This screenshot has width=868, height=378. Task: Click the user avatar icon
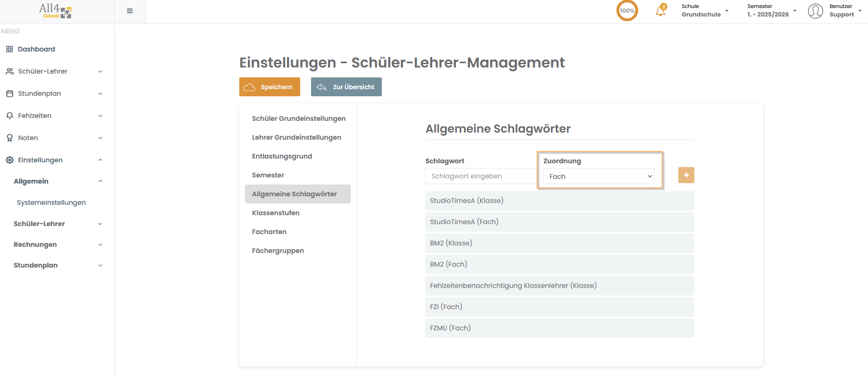pyautogui.click(x=816, y=11)
